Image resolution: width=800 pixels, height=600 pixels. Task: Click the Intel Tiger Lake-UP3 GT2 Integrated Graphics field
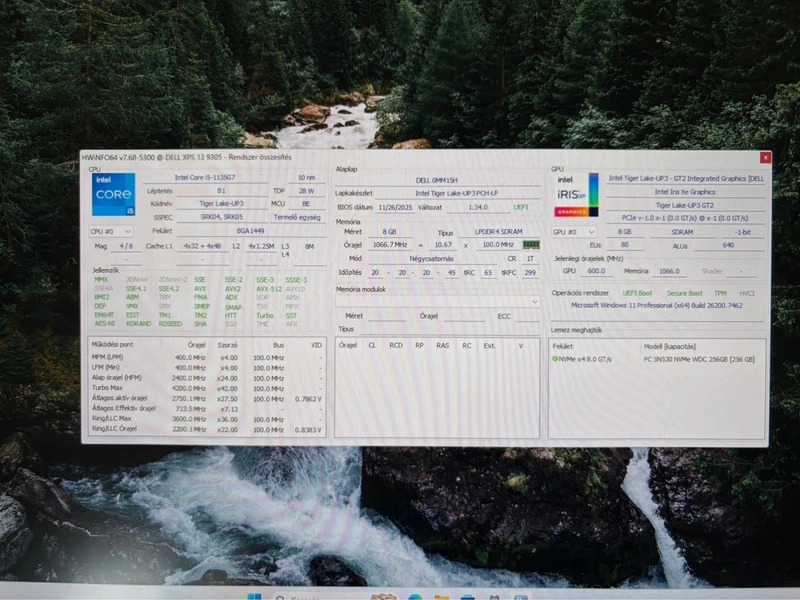pos(686,179)
